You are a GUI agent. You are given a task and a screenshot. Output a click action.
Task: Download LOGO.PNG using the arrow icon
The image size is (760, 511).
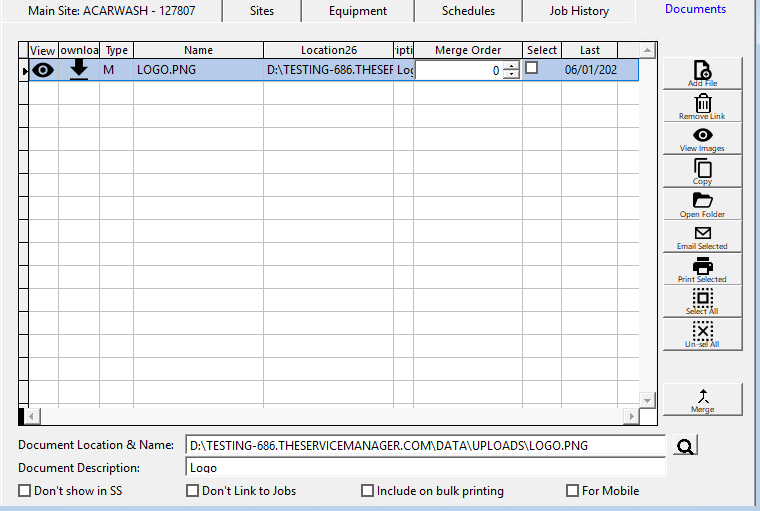79,70
